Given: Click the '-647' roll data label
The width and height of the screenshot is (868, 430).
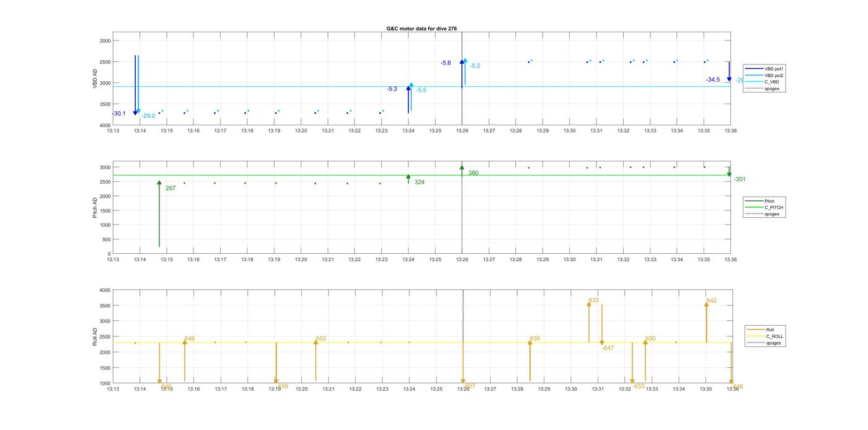Looking at the screenshot, I should click(608, 348).
